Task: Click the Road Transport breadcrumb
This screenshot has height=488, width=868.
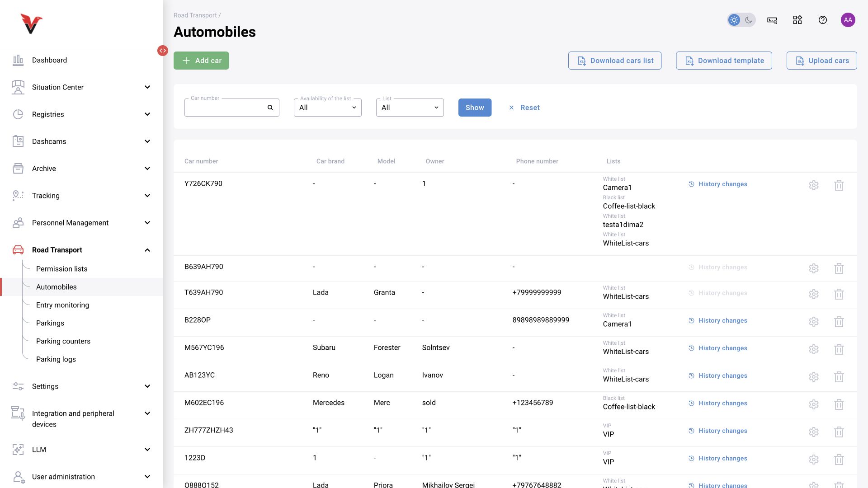Action: click(195, 15)
